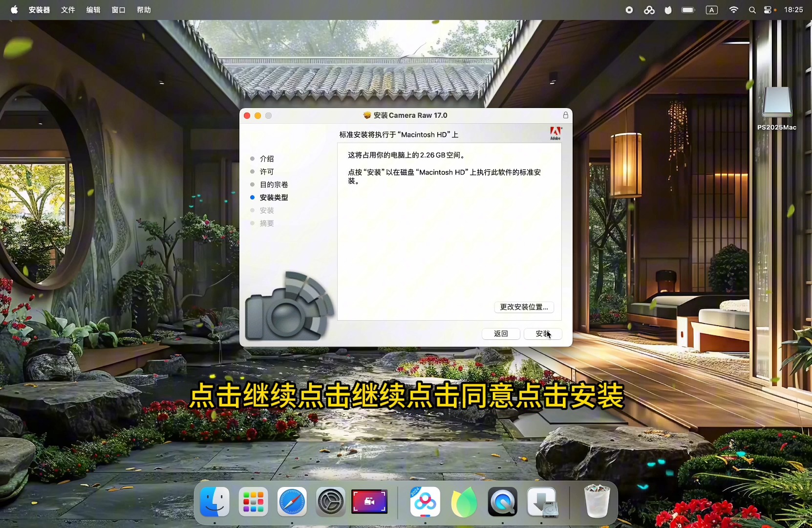Click the title 安装 Camera Raw 17.0

pyautogui.click(x=410, y=115)
